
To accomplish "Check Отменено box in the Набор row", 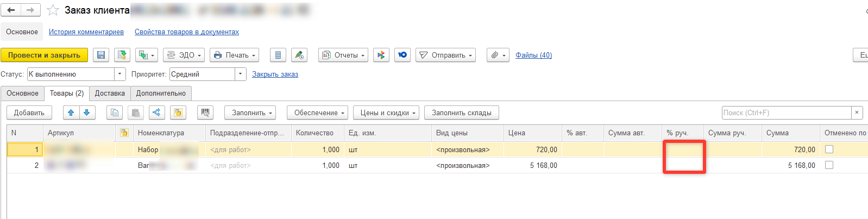I will click(829, 149).
